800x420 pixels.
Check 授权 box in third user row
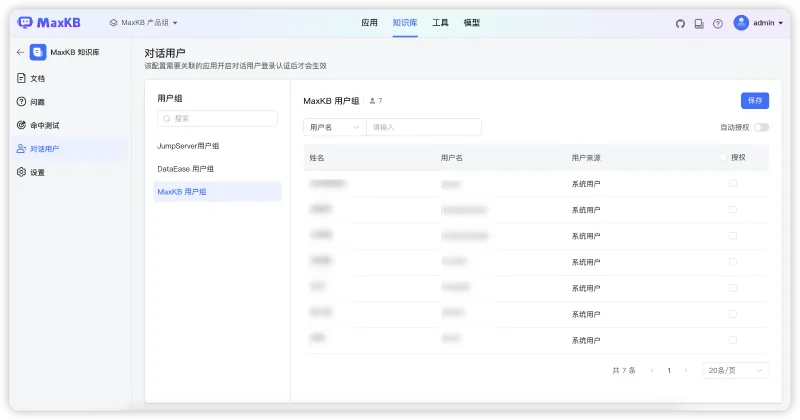[x=733, y=235]
